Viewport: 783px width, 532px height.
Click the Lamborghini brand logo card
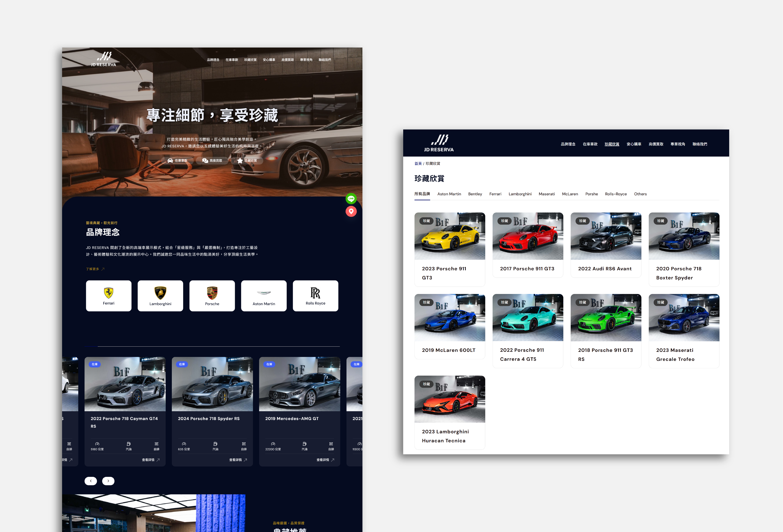click(x=160, y=296)
